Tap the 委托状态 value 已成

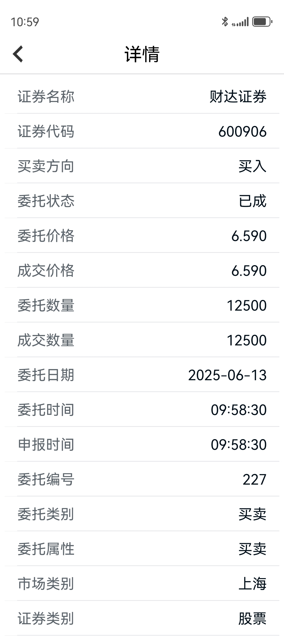click(252, 201)
